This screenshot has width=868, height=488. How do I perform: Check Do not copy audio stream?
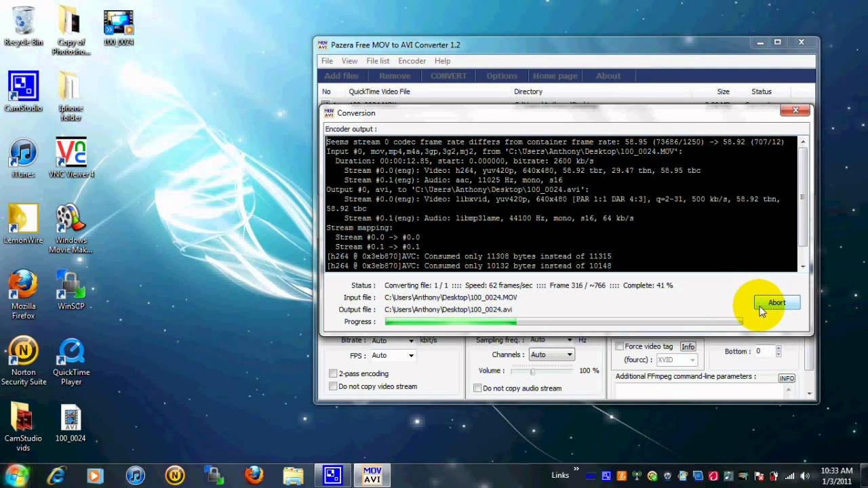tap(477, 388)
